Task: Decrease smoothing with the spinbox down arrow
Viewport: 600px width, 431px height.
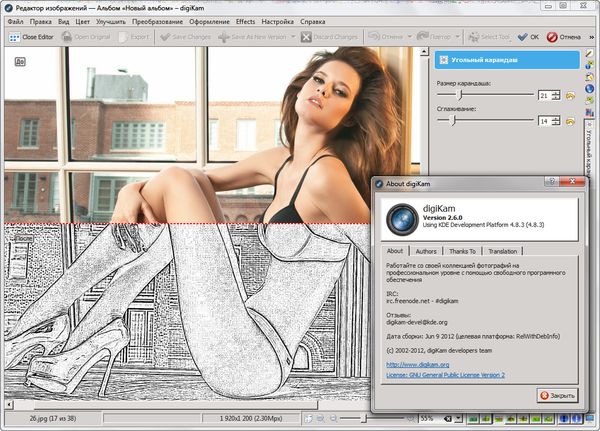Action: coord(556,124)
